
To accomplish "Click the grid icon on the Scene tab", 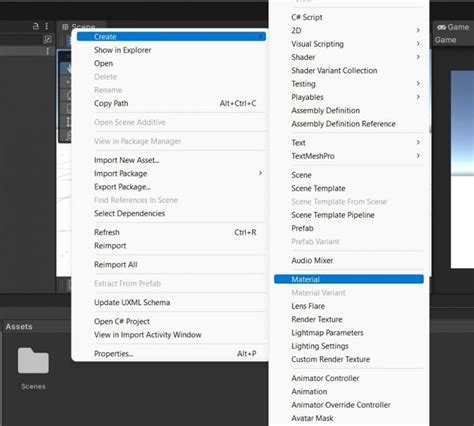I will click(x=65, y=27).
